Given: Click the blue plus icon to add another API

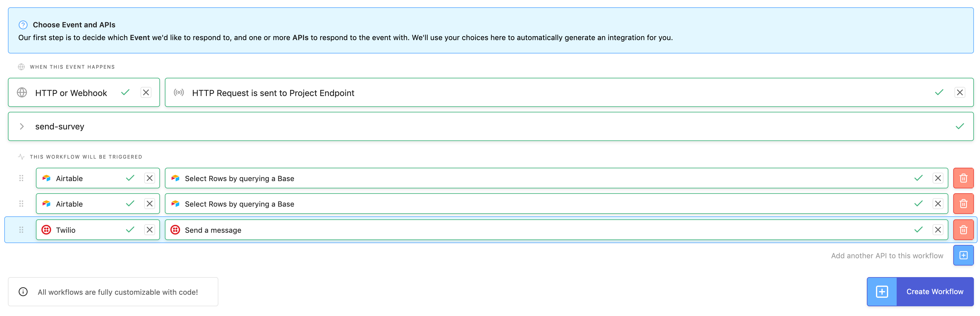Looking at the screenshot, I should point(963,255).
